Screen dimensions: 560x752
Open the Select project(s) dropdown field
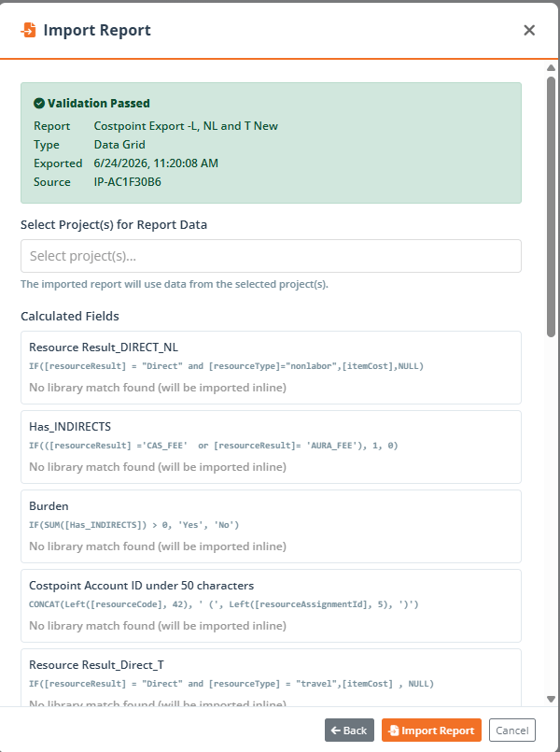[271, 256]
